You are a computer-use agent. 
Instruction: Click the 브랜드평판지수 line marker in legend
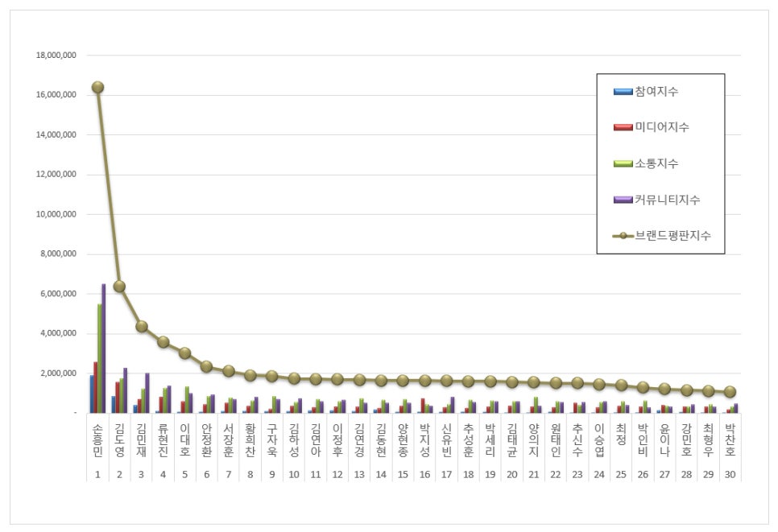tap(623, 236)
